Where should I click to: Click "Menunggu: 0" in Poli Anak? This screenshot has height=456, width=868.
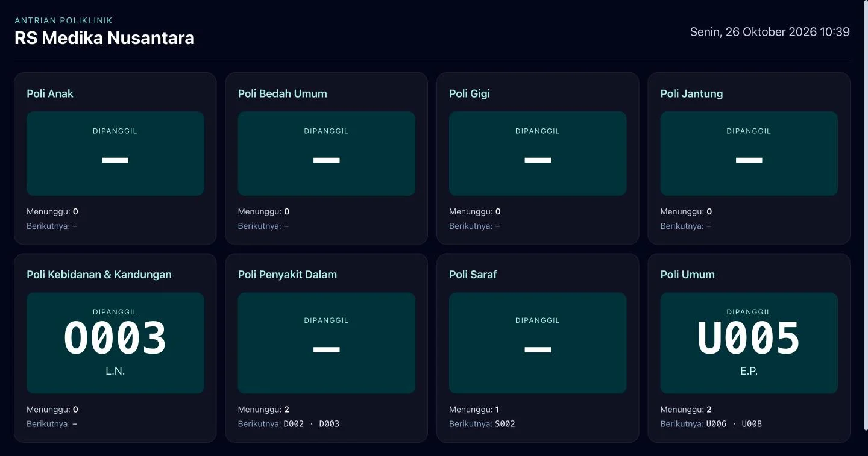[x=52, y=212]
